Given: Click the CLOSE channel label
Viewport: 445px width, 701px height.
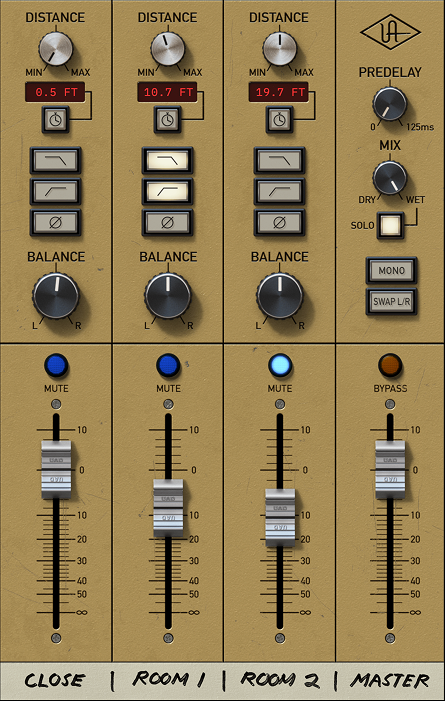Looking at the screenshot, I should pos(54,680).
